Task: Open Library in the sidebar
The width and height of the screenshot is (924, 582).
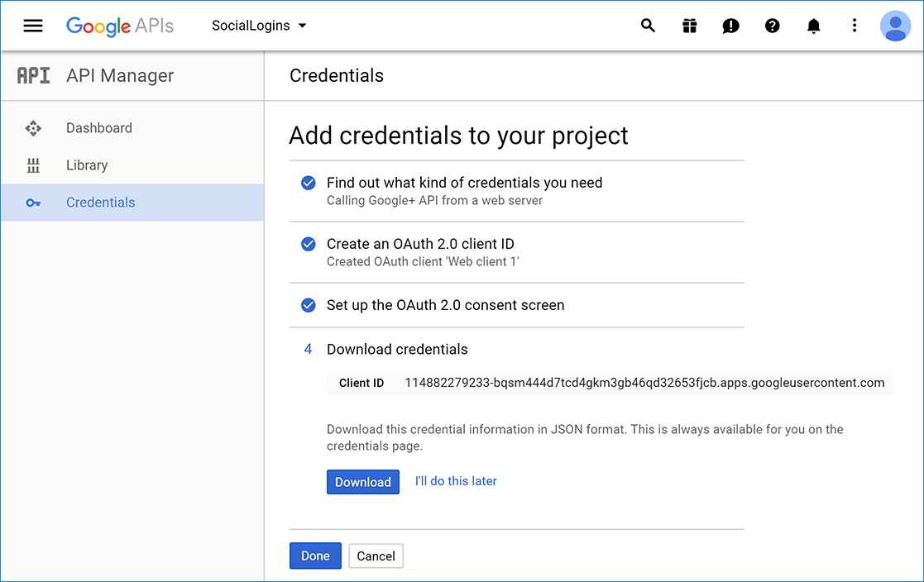Action: [x=87, y=165]
